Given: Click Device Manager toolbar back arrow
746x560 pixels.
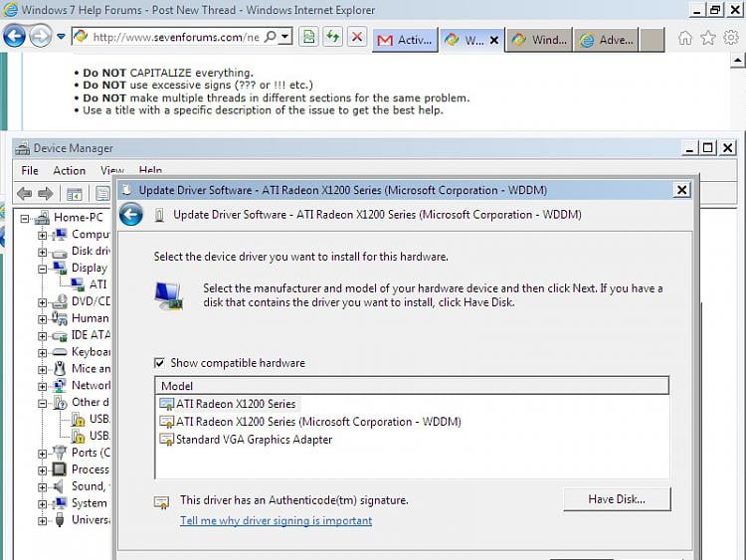Looking at the screenshot, I should coord(24,194).
